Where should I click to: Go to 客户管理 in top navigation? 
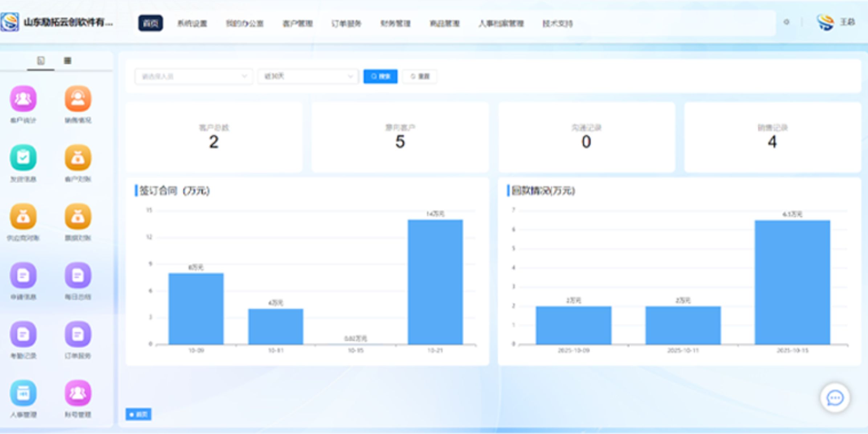(297, 24)
